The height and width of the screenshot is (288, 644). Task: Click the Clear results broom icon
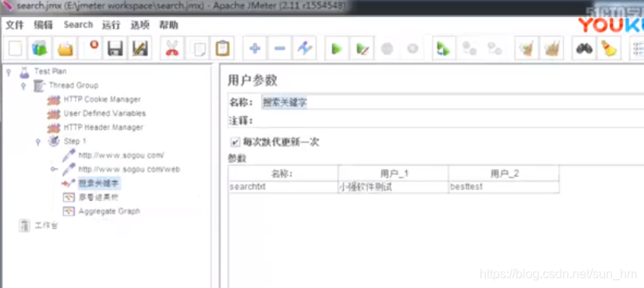pyautogui.click(x=526, y=49)
